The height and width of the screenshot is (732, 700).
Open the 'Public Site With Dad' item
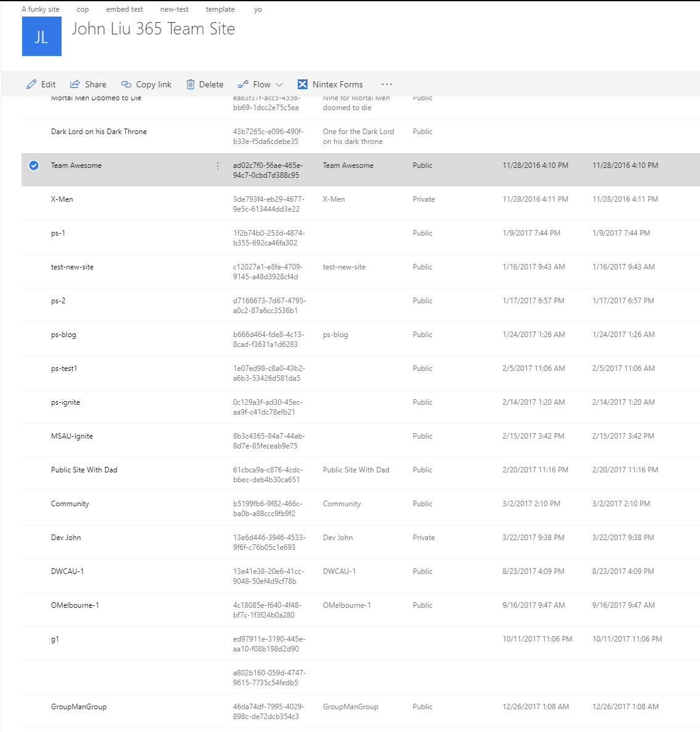tap(84, 470)
